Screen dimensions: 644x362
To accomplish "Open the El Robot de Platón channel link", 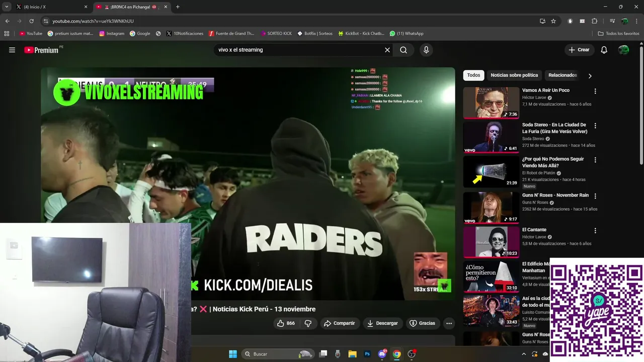I will point(538,173).
